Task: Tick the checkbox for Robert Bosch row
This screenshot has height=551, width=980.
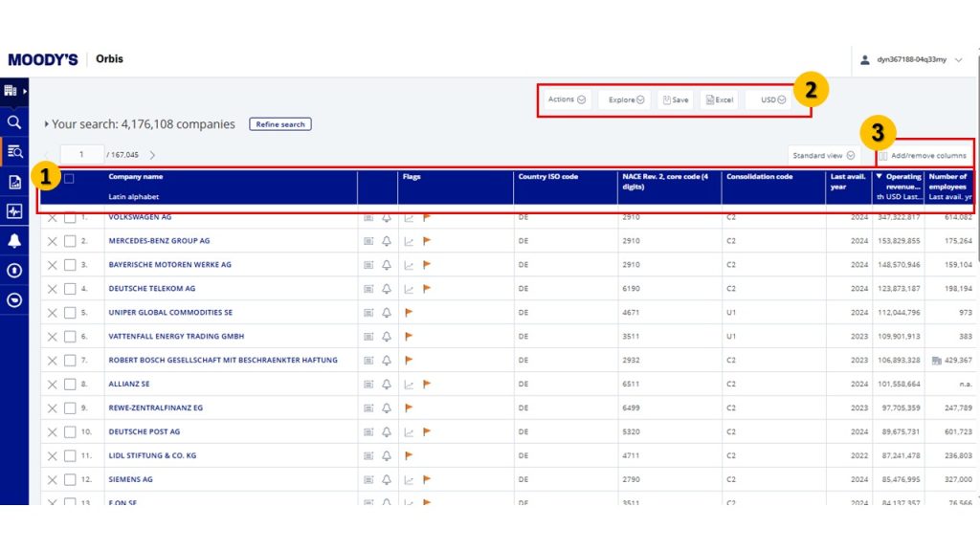Action: (70, 361)
